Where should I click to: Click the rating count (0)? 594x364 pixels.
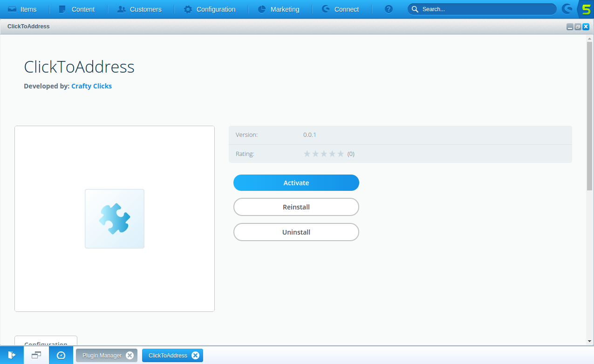pos(351,154)
